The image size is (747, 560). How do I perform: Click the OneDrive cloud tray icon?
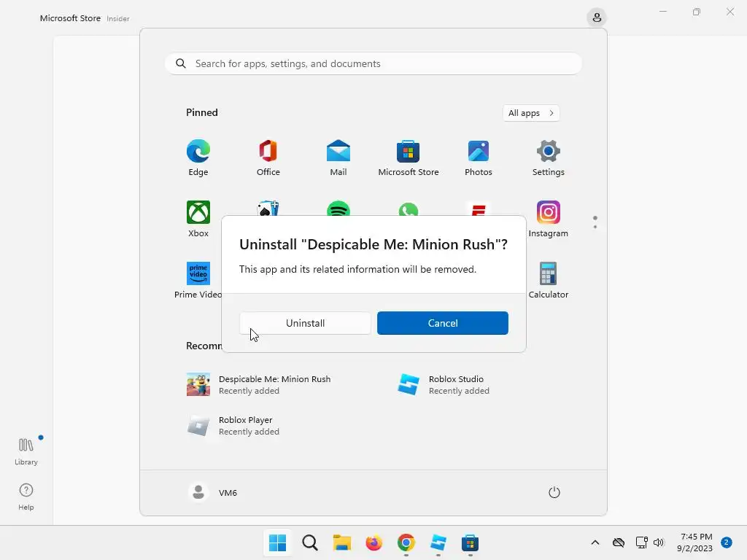pyautogui.click(x=619, y=542)
